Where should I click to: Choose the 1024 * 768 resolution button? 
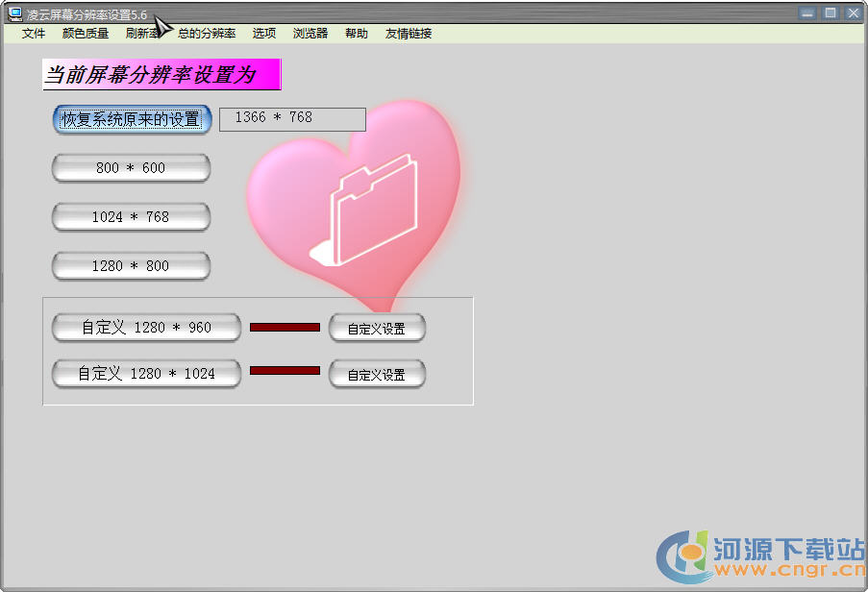(x=131, y=217)
